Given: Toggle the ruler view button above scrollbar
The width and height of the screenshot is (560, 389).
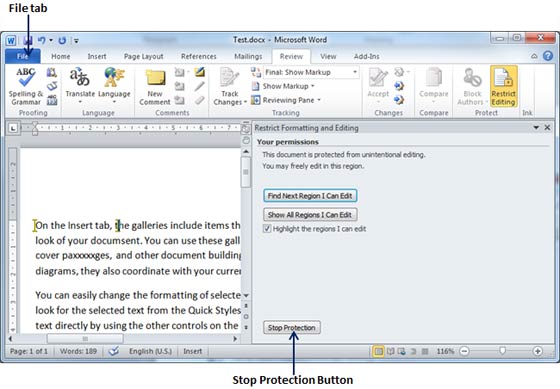Looking at the screenshot, I should coord(246,129).
